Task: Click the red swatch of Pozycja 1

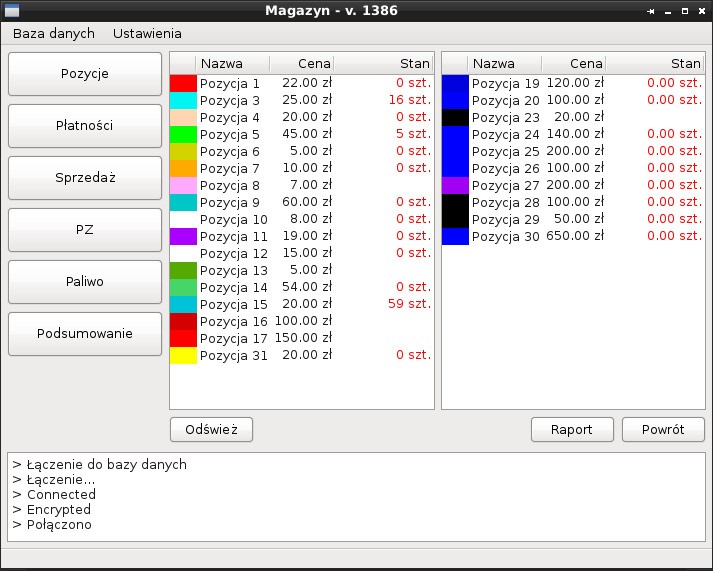Action: [183, 84]
